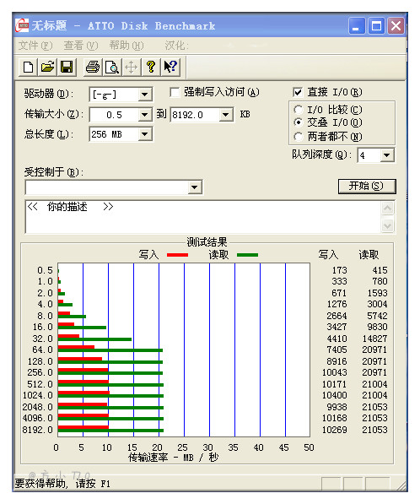The width and height of the screenshot is (420, 504).
Task: Open the 256 MB total length dropdown
Action: [145, 134]
